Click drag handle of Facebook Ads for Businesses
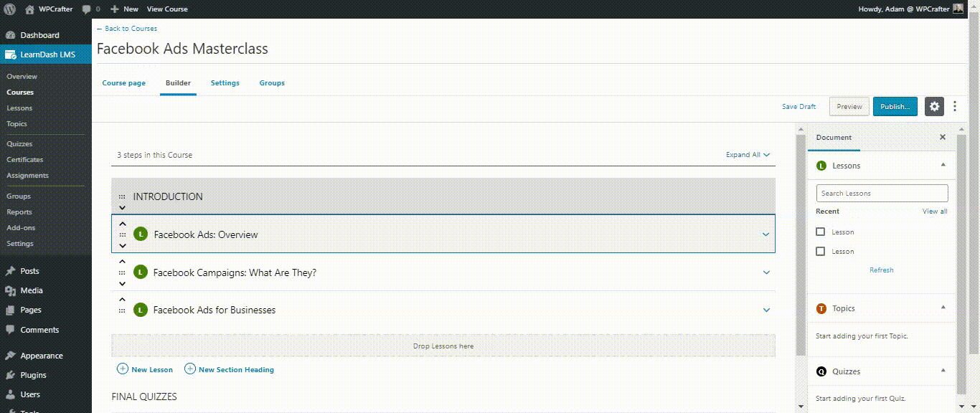This screenshot has height=413, width=980. (122, 310)
